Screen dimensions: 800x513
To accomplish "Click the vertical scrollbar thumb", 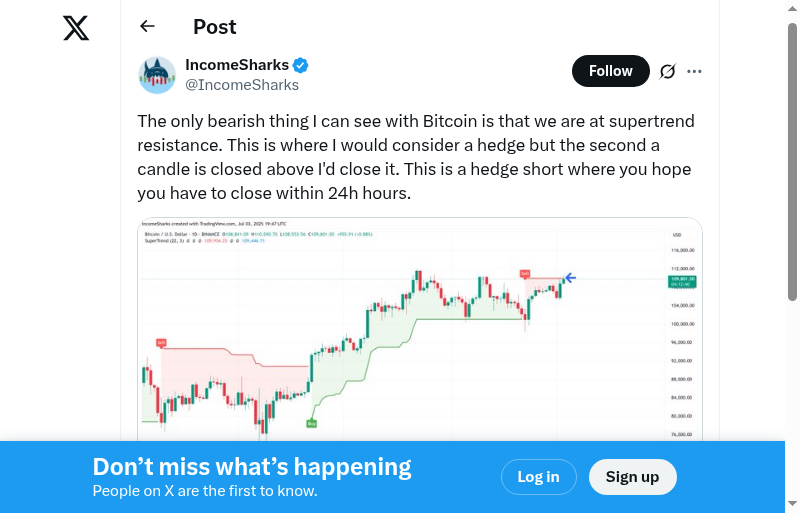I will [793, 160].
